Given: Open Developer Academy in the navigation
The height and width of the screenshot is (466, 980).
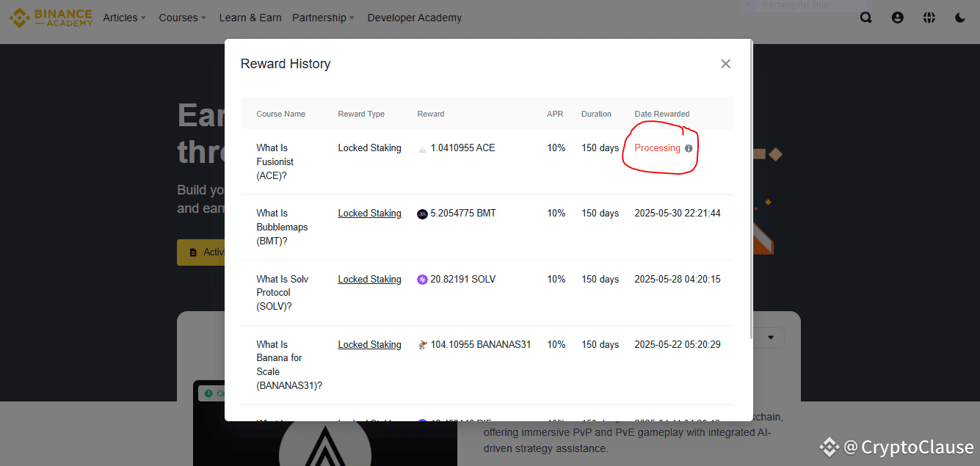Looking at the screenshot, I should click(x=415, y=18).
